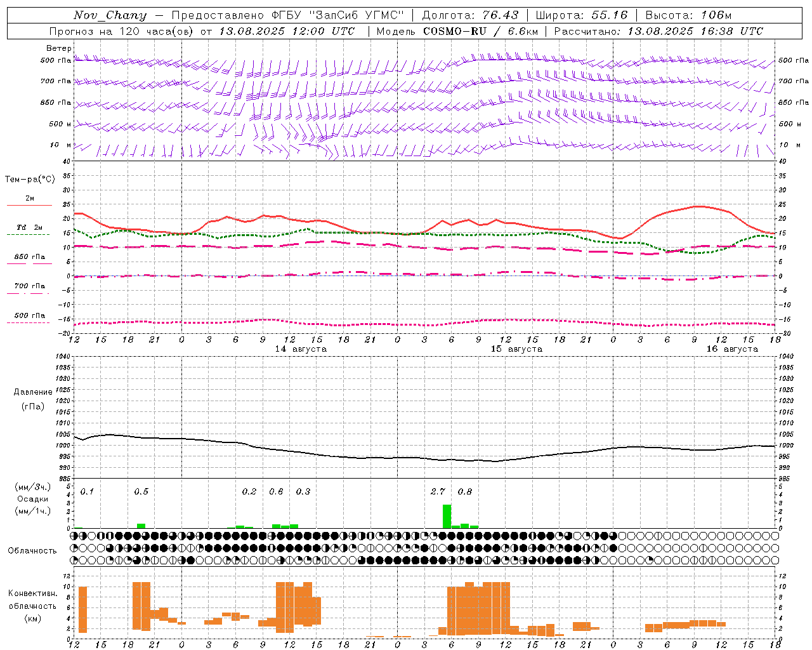
Task: Click the (мм/1ч.) unit label
Action: tap(32, 511)
